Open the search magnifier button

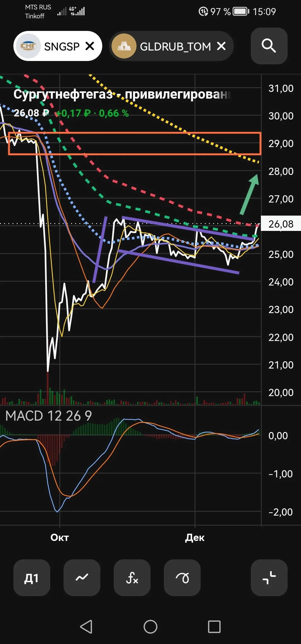[x=269, y=46]
